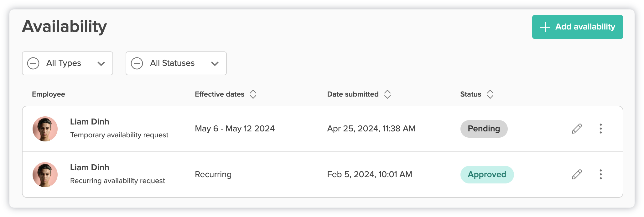Click the Pending status badge
Viewport: 644px width, 217px height.
[x=484, y=129]
